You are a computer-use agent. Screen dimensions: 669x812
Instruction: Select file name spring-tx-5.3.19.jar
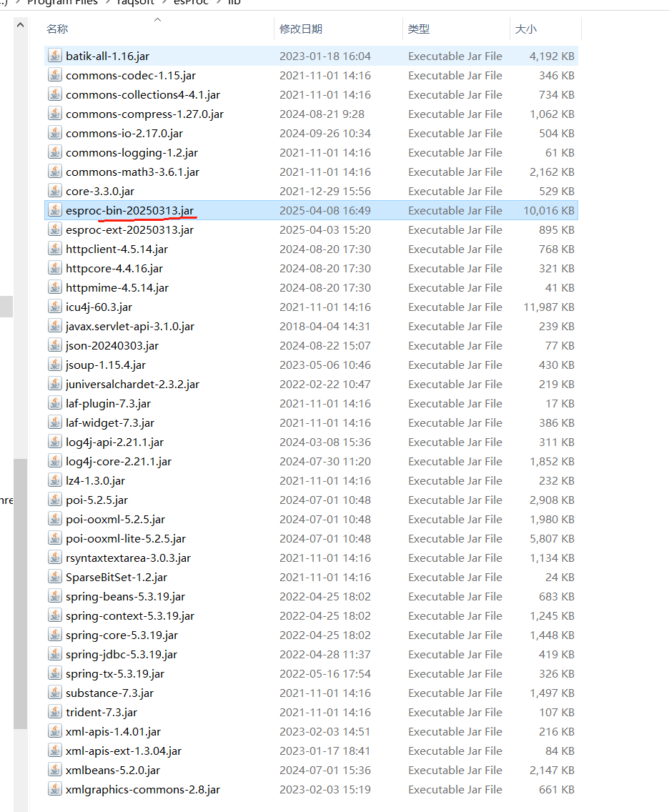[x=115, y=674]
